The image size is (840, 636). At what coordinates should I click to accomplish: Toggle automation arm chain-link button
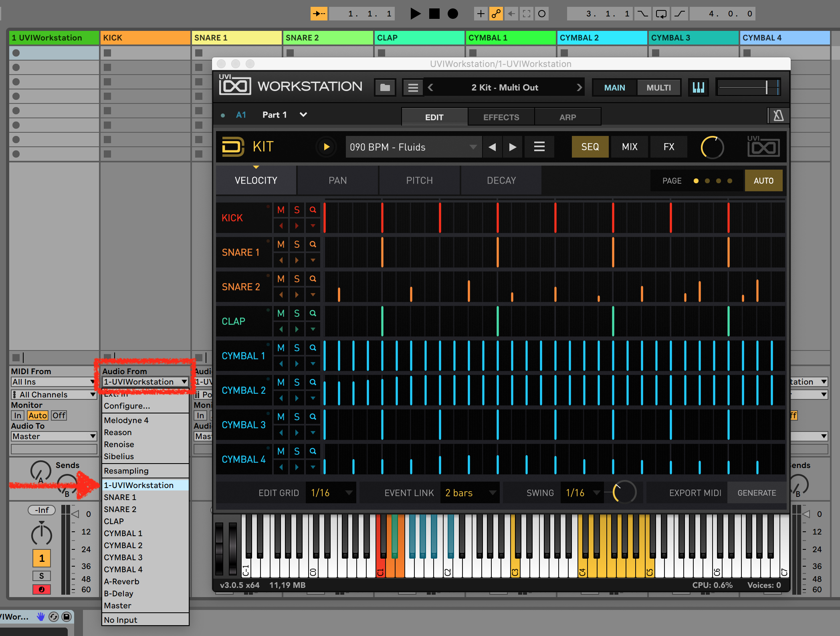click(x=496, y=14)
